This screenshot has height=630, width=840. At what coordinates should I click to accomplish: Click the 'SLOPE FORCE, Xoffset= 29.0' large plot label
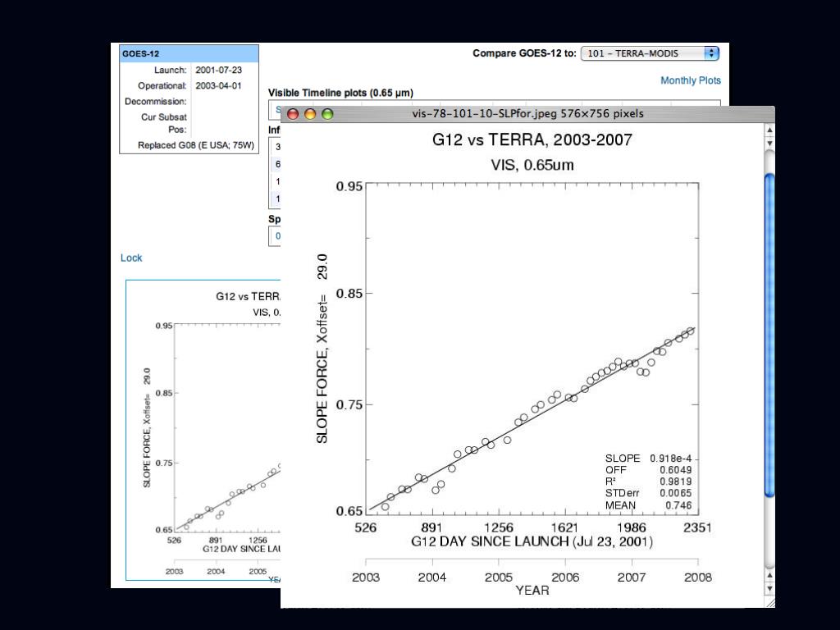322,349
